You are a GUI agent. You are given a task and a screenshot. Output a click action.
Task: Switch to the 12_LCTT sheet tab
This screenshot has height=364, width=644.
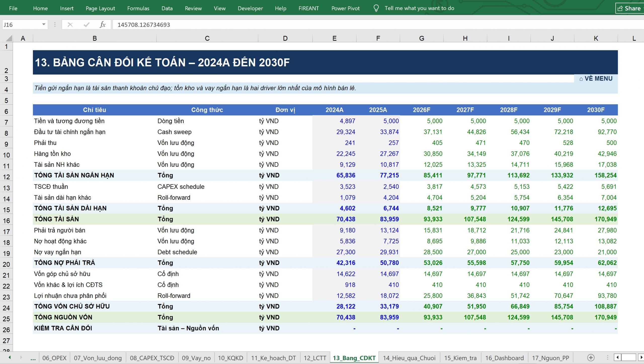point(315,358)
